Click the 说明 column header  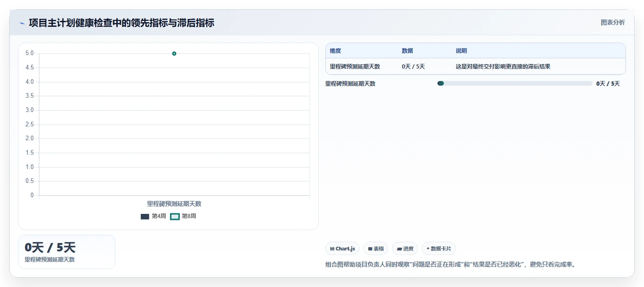pyautogui.click(x=461, y=51)
